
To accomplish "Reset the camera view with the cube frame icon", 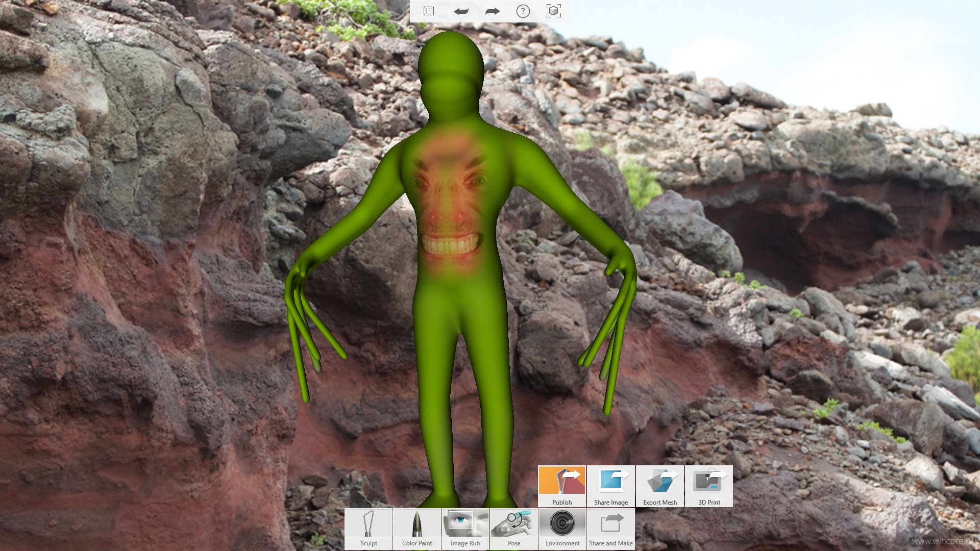I will pos(554,11).
